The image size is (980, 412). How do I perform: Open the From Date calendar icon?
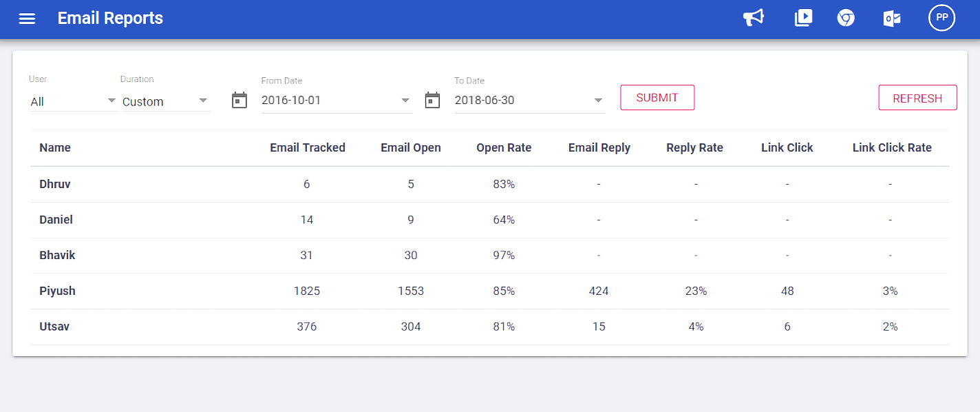(x=239, y=100)
